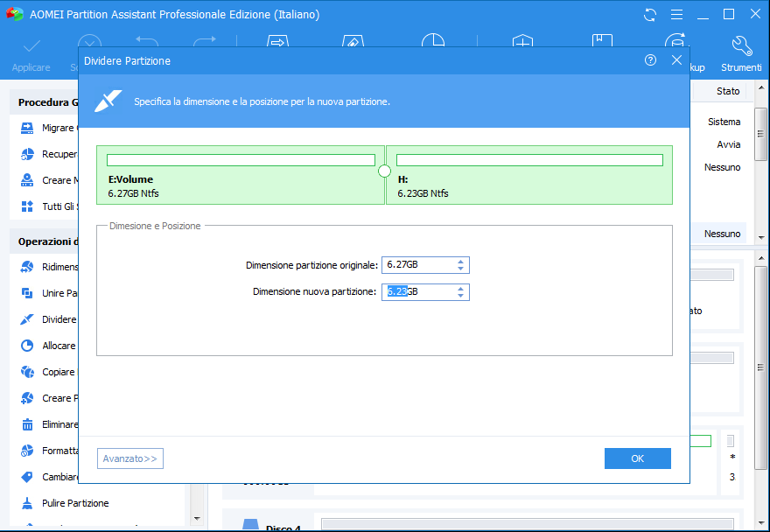Click the Unire Partizioni icon
The height and width of the screenshot is (532, 770).
27,293
